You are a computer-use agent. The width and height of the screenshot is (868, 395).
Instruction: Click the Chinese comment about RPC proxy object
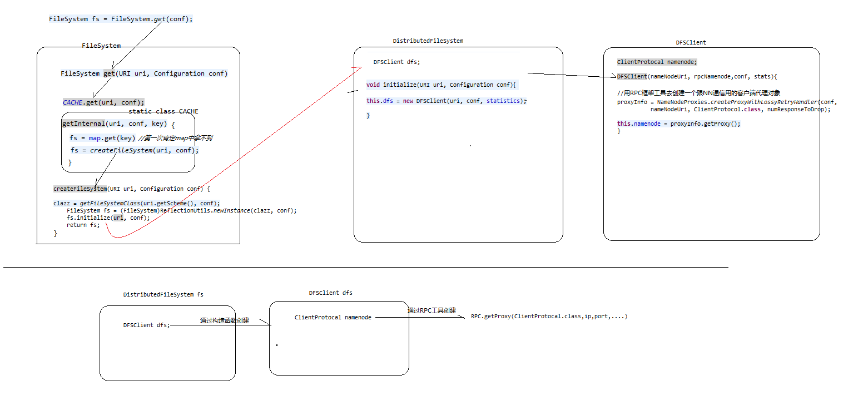700,93
